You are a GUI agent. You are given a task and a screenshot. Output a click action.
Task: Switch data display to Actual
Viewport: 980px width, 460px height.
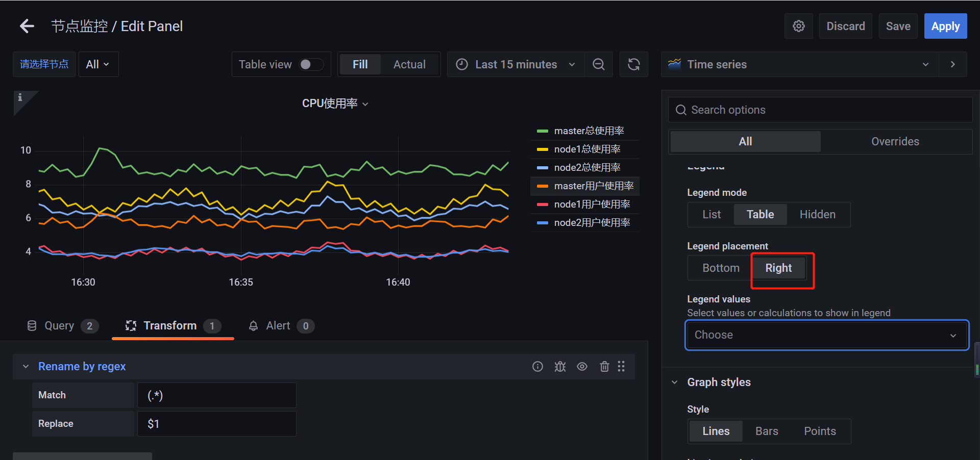[x=409, y=64]
